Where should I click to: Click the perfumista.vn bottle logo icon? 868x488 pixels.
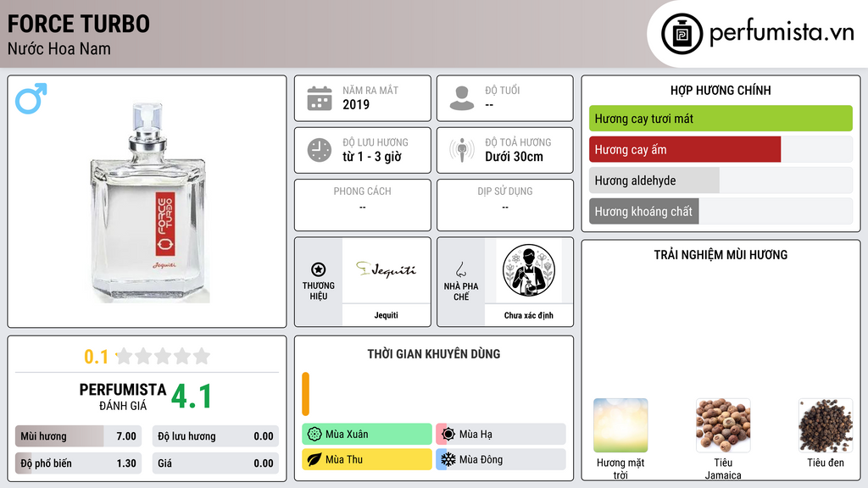(x=682, y=34)
